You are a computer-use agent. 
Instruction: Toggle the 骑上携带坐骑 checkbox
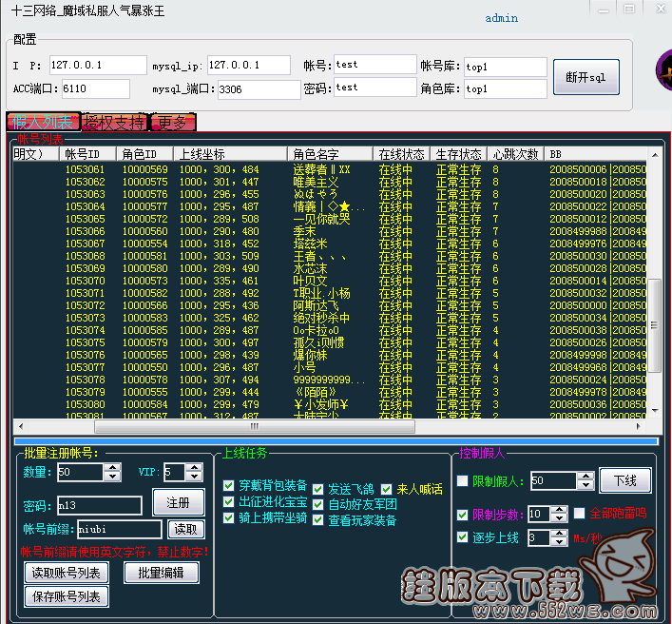click(228, 518)
